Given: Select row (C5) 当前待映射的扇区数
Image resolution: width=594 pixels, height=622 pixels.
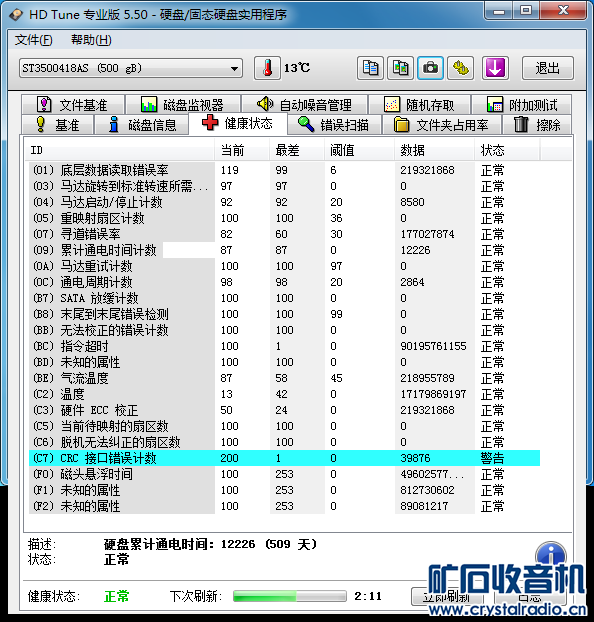Looking at the screenshot, I should click(x=284, y=426).
